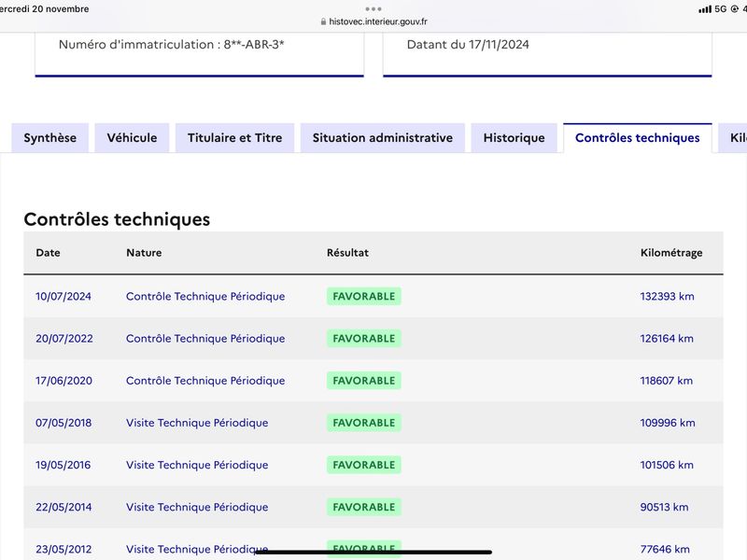Image resolution: width=747 pixels, height=560 pixels.
Task: Click the 90513 km mileage value
Action: coord(664,507)
